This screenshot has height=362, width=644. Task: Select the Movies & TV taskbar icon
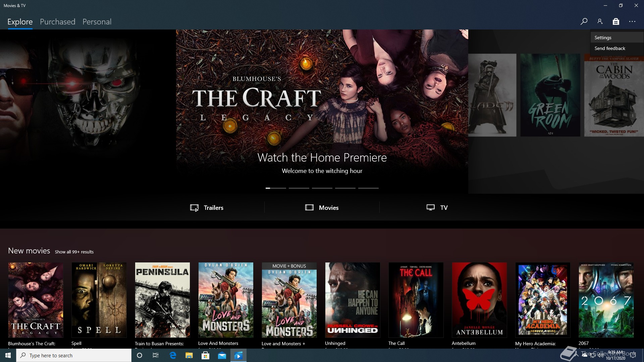tap(238, 355)
